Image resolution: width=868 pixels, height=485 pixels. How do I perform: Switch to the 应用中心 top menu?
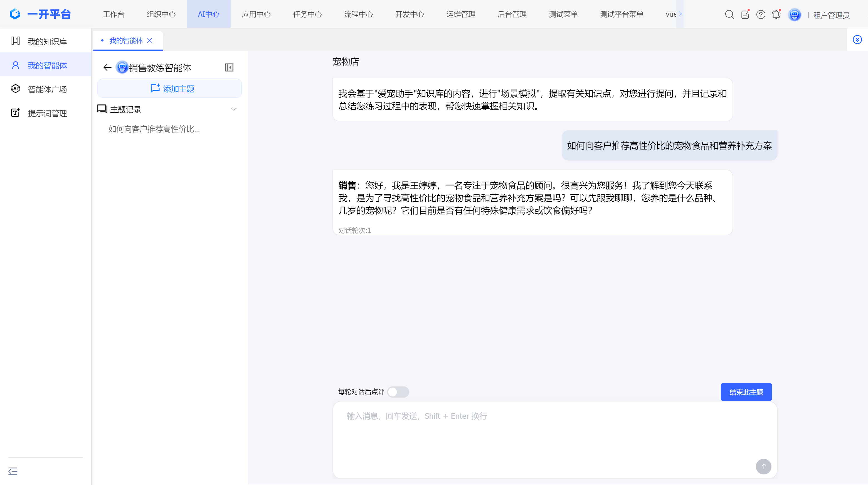(256, 14)
